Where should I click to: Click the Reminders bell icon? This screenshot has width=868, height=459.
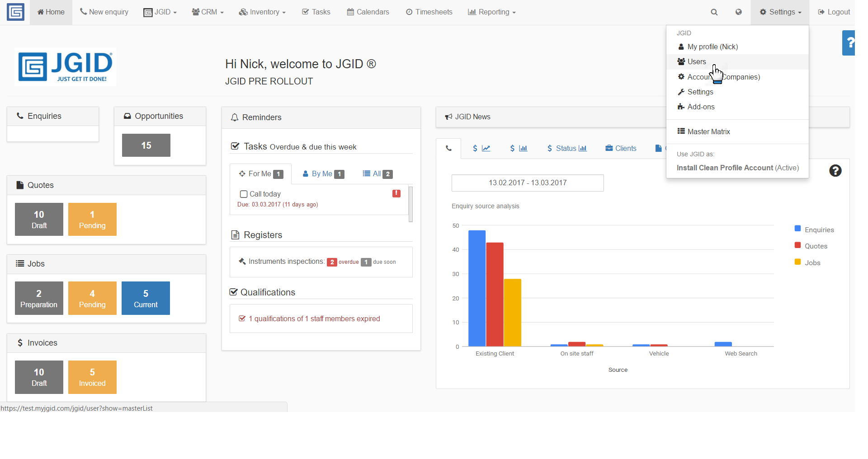point(235,117)
